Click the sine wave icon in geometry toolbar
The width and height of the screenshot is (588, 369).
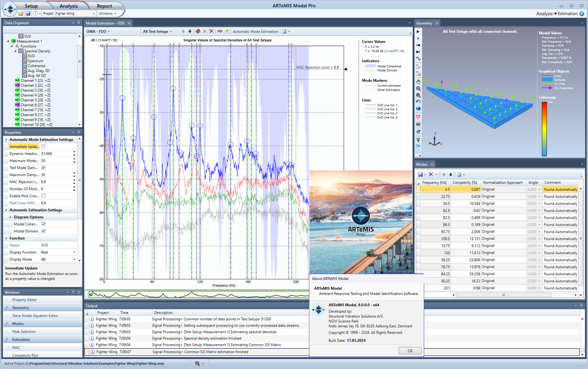[418, 59]
